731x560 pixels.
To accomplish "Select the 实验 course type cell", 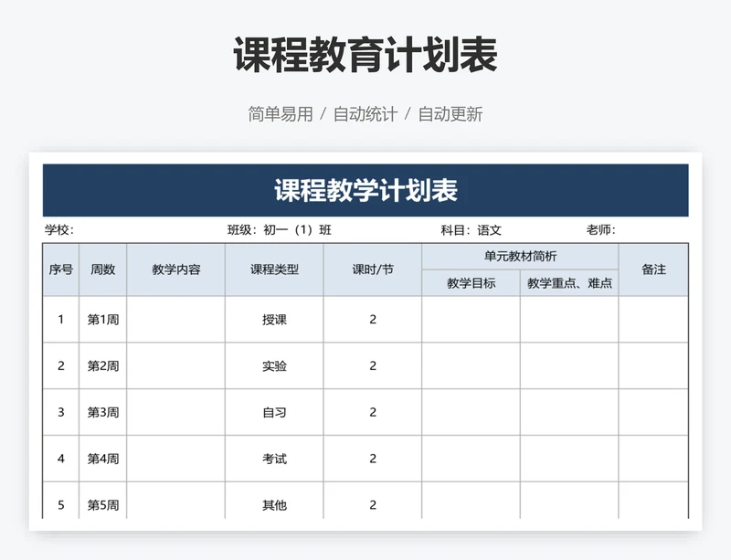I will coord(274,365).
